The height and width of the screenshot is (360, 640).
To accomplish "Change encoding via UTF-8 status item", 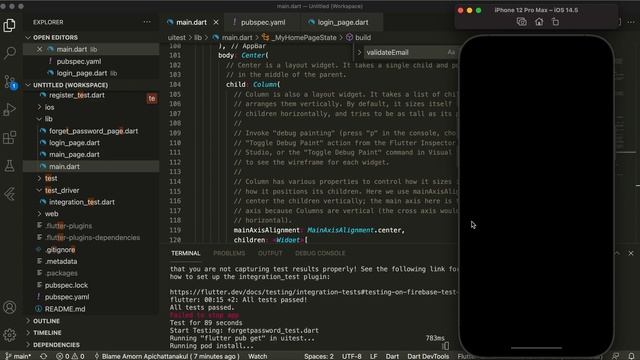I will pyautogui.click(x=351, y=356).
